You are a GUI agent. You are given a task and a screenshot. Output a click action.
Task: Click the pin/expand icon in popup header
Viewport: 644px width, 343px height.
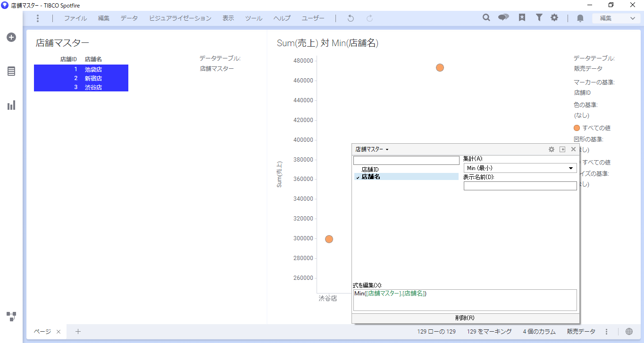(x=562, y=149)
